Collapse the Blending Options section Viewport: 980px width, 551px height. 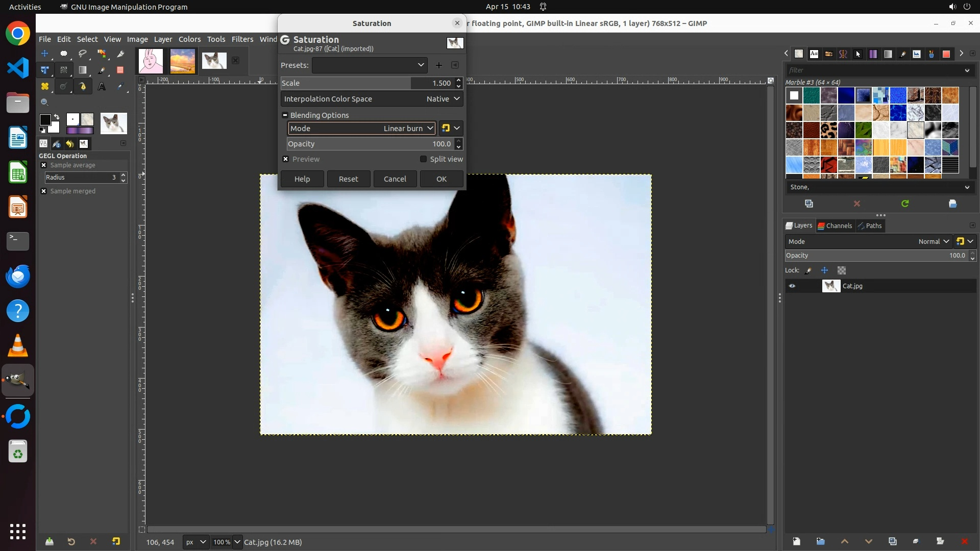click(285, 115)
